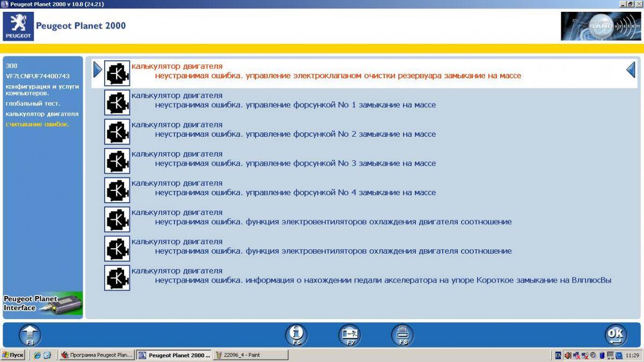This screenshot has height=362, width=644.
Task: Select 'калькулятор двигателя' in left navigation
Action: [42, 114]
